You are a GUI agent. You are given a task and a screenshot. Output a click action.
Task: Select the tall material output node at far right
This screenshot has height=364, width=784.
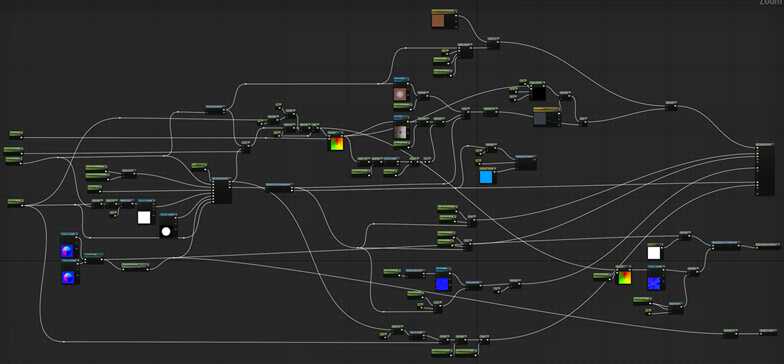(x=764, y=169)
